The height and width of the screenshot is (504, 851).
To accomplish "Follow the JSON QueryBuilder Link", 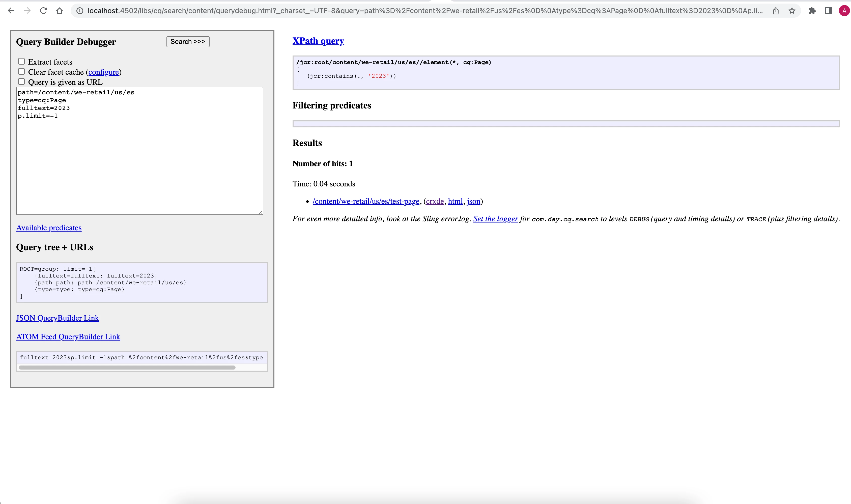I will coord(58,318).
